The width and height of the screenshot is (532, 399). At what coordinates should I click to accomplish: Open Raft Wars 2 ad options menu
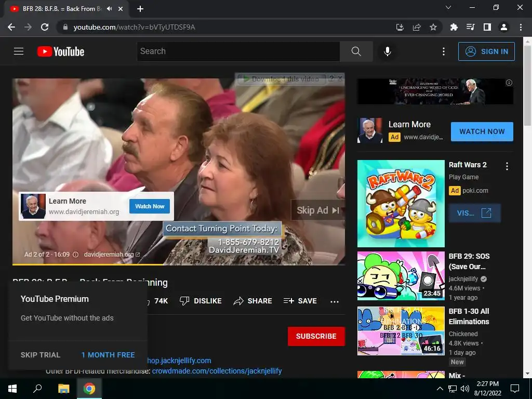(507, 166)
